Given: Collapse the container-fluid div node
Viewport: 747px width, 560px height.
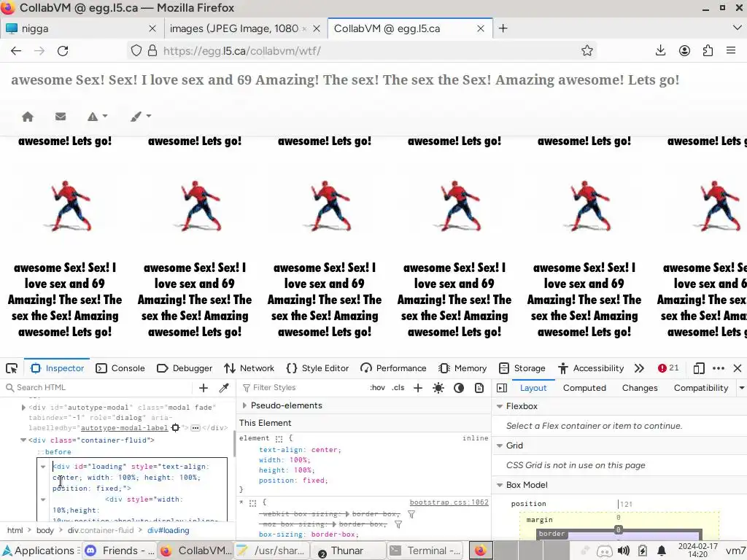Looking at the screenshot, I should [23, 440].
